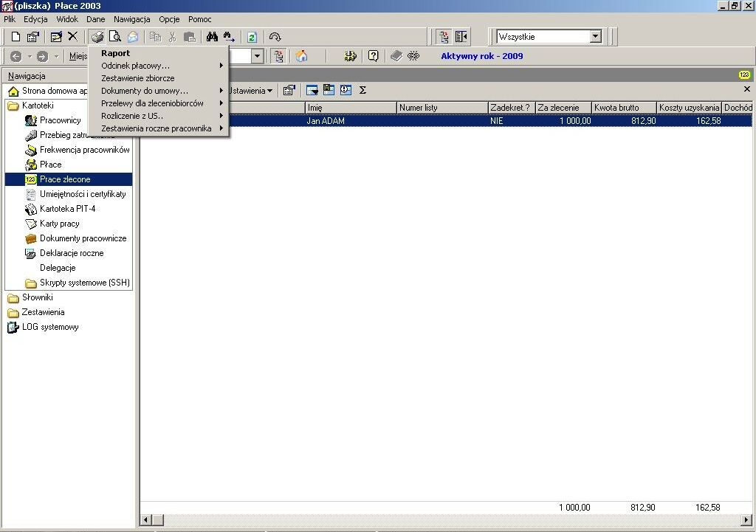Viewport: 756px width, 532px height.
Task: Open the Widok menu
Action: coord(67,19)
